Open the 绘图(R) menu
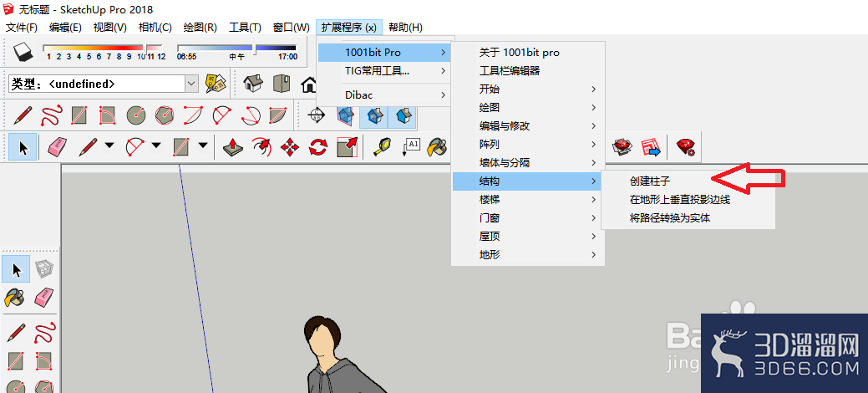Image resolution: width=868 pixels, height=393 pixels. 200,27
